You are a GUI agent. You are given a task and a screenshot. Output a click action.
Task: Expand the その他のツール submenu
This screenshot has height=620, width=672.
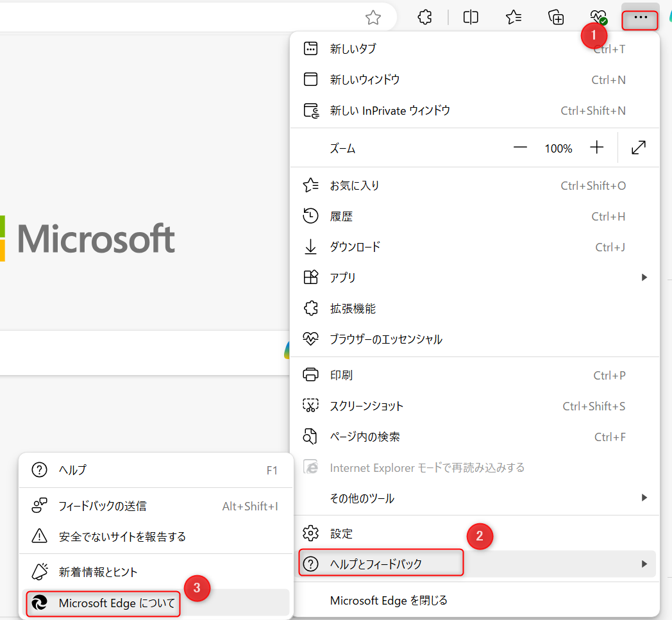tap(475, 498)
